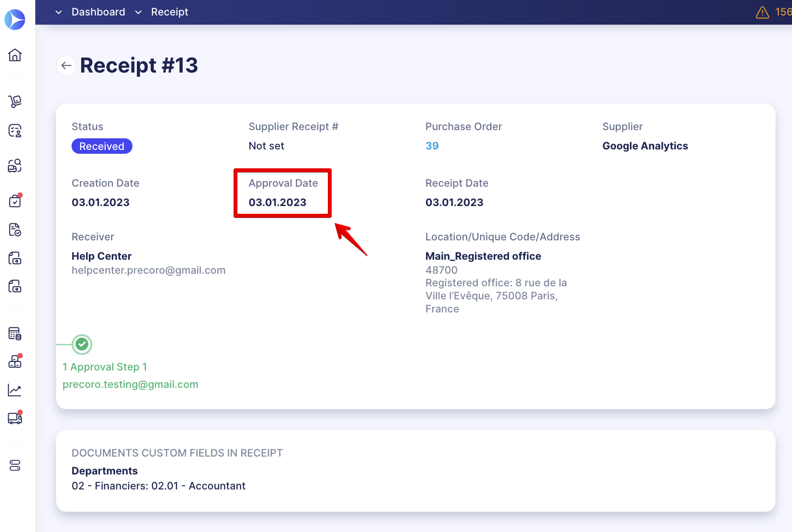
Task: Click the Creation Date value 03.01.2023
Action: click(101, 202)
